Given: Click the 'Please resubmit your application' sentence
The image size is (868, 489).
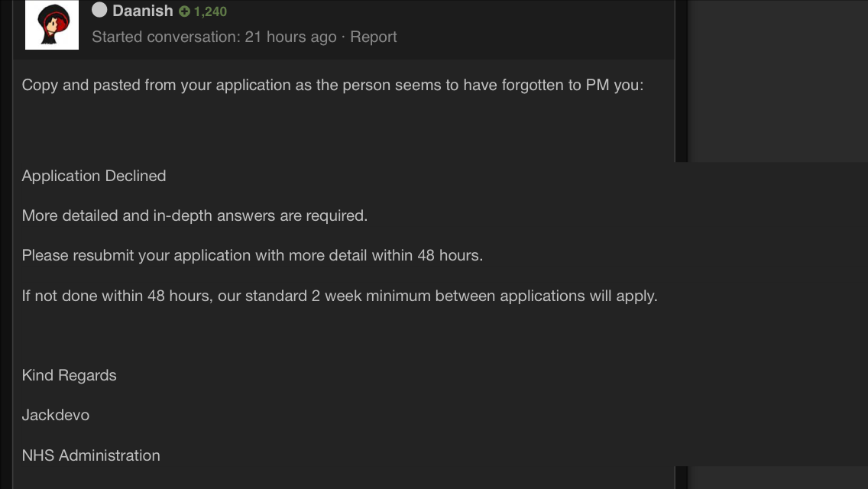Looking at the screenshot, I should click(252, 256).
